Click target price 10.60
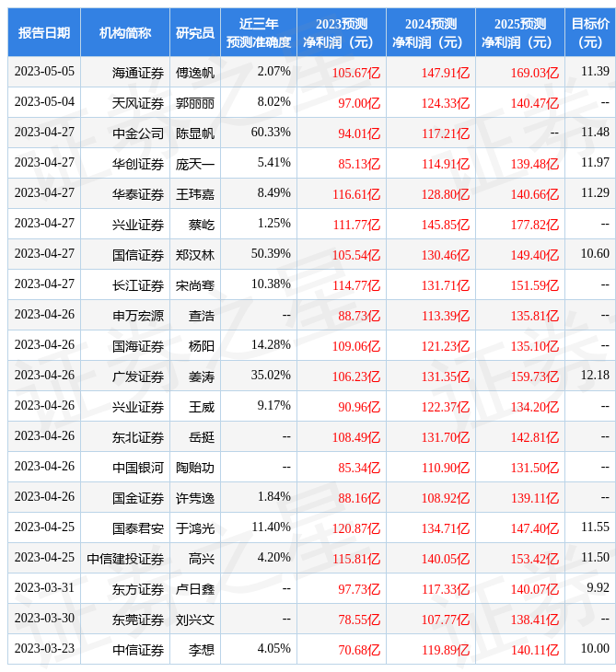Image resolution: width=616 pixels, height=672 pixels. (595, 254)
